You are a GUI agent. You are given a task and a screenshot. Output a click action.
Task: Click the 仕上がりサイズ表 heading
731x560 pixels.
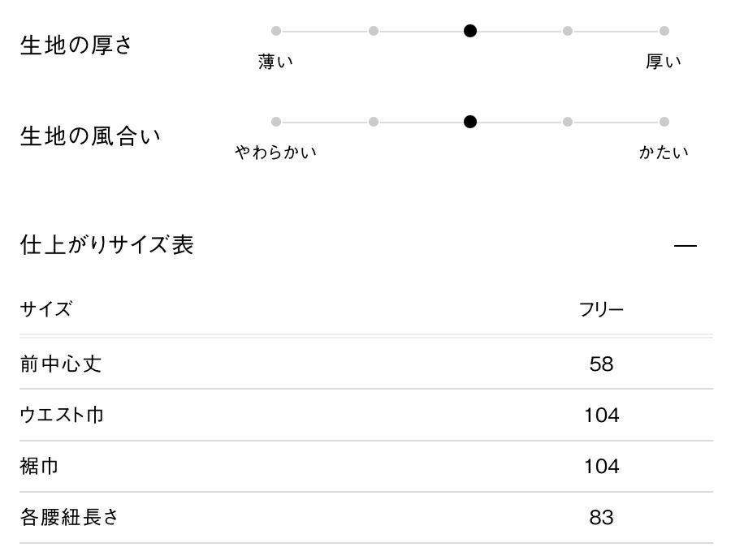pyautogui.click(x=106, y=244)
